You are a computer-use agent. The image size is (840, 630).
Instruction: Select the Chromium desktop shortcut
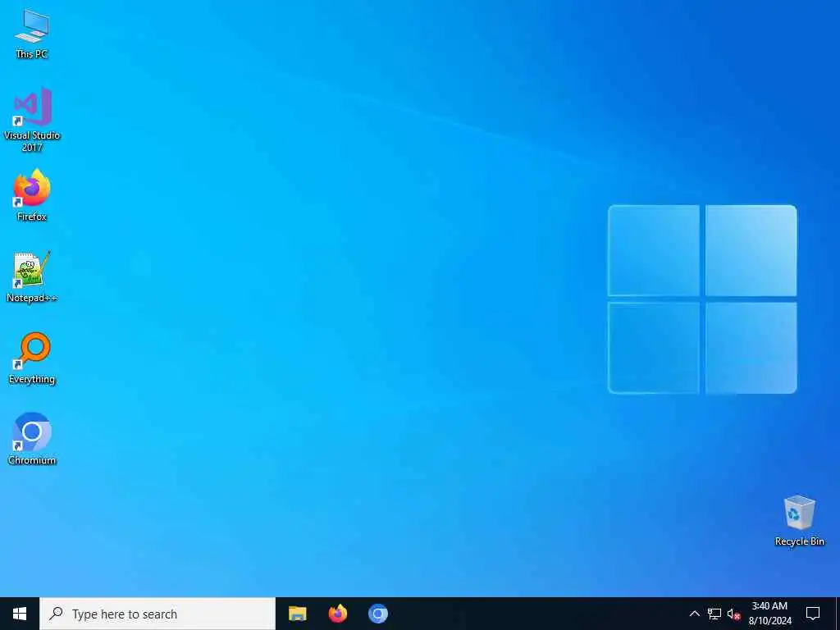32,439
